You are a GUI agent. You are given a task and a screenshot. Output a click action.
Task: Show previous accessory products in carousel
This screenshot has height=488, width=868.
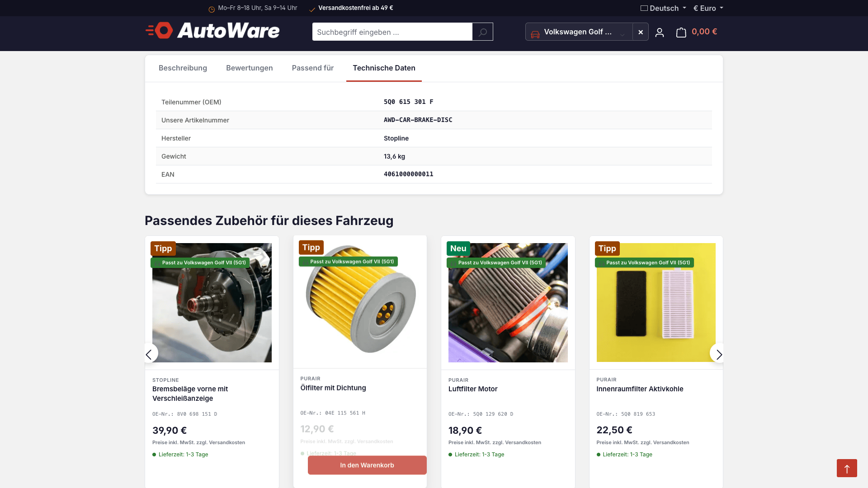(149, 353)
